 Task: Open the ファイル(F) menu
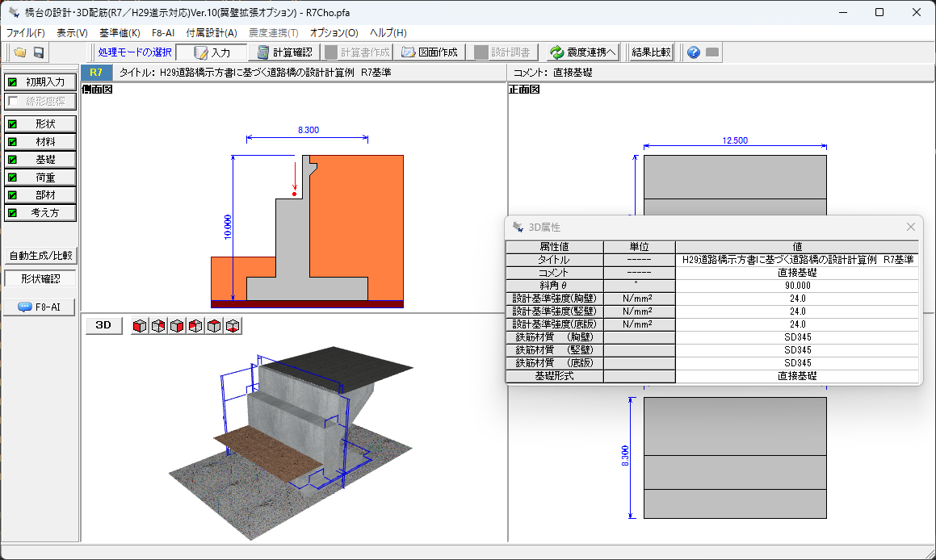26,33
